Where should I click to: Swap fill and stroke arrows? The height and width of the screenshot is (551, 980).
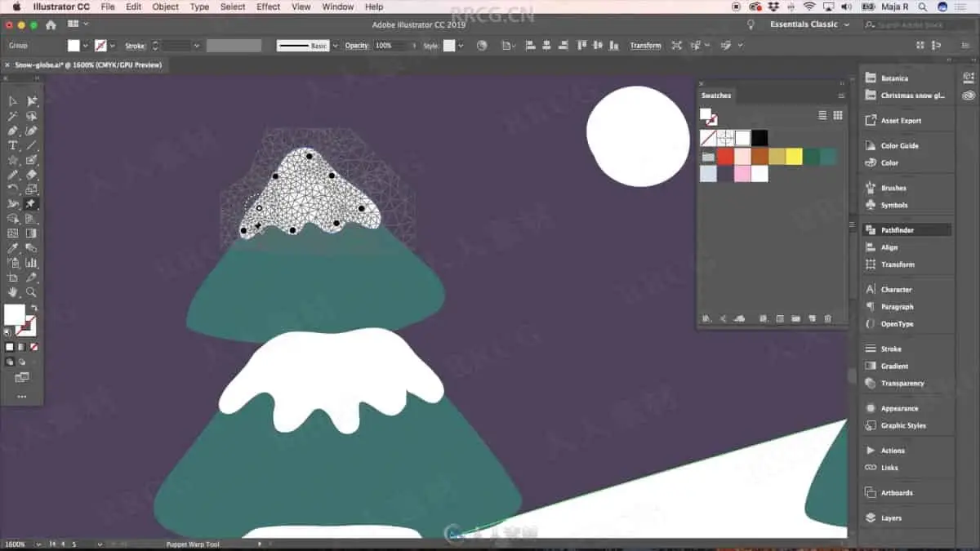coord(33,308)
